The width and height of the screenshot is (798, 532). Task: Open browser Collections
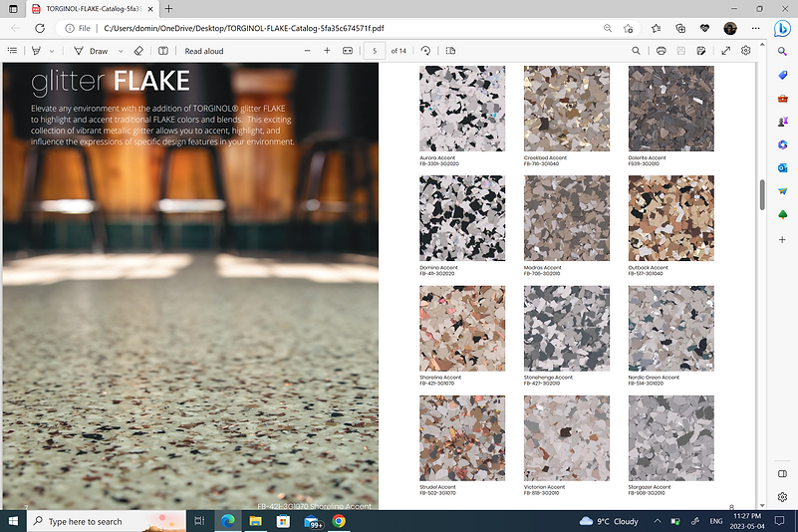[x=680, y=29]
